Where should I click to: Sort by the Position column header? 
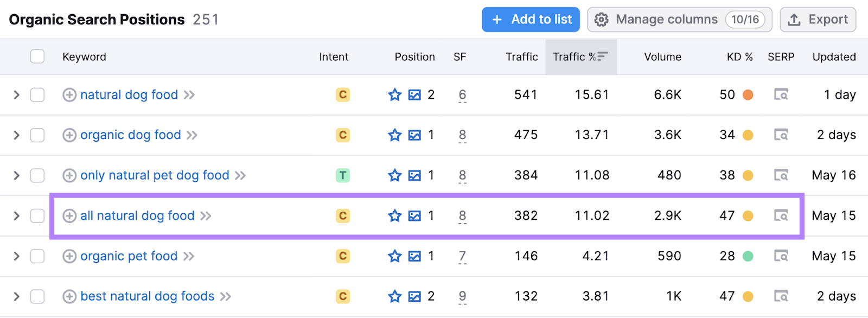[414, 57]
